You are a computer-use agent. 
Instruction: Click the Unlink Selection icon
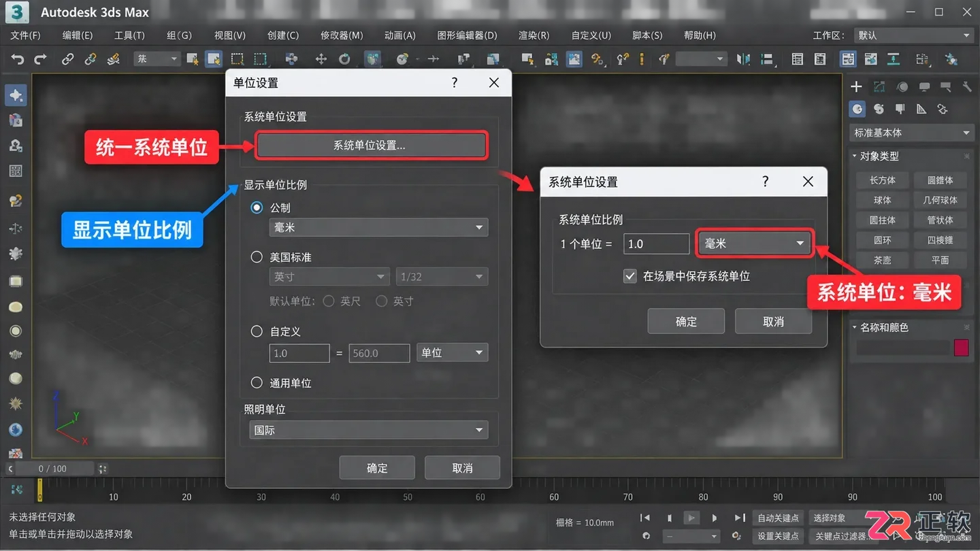[x=91, y=59]
